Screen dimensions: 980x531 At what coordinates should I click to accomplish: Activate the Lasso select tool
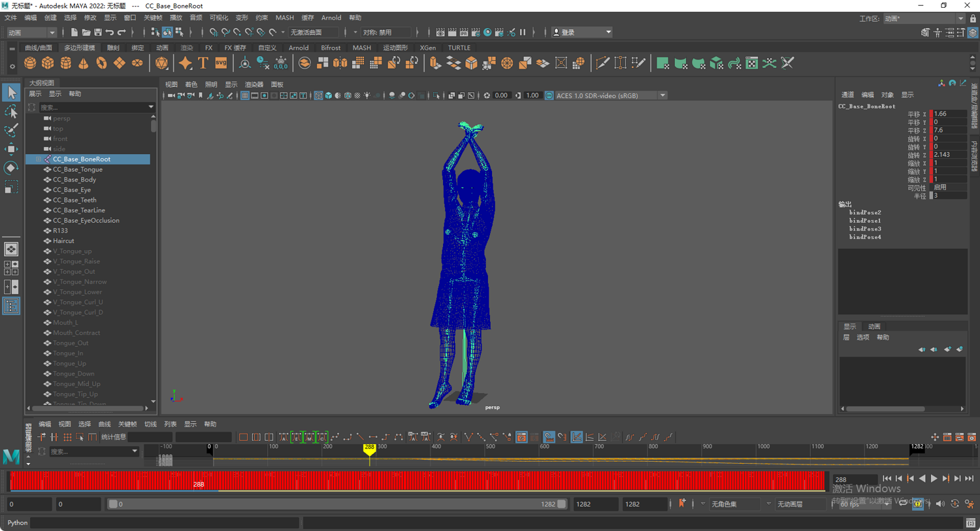coord(11,112)
